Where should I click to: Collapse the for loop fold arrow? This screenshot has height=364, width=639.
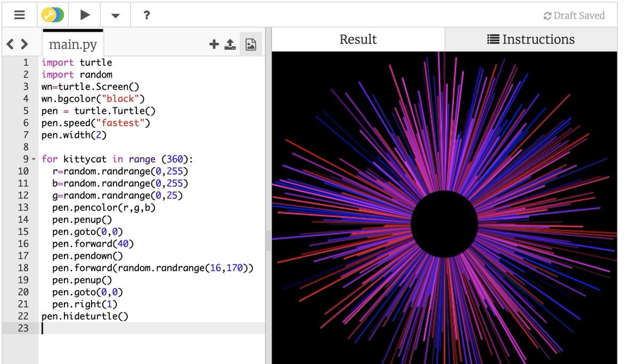click(x=33, y=159)
